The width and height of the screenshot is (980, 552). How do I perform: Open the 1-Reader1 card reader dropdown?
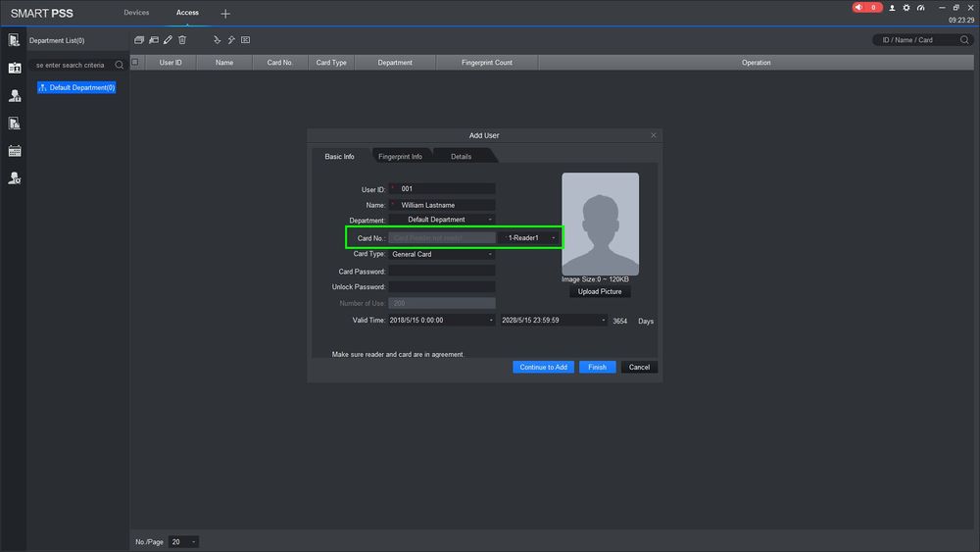(530, 238)
